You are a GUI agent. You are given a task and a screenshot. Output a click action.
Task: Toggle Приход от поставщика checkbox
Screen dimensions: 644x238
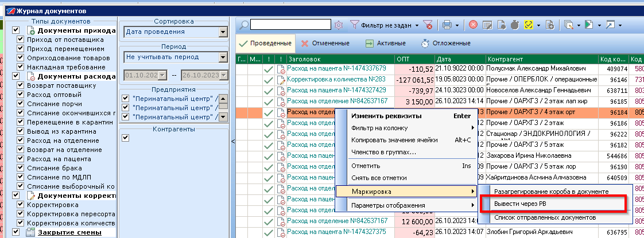tap(20, 40)
